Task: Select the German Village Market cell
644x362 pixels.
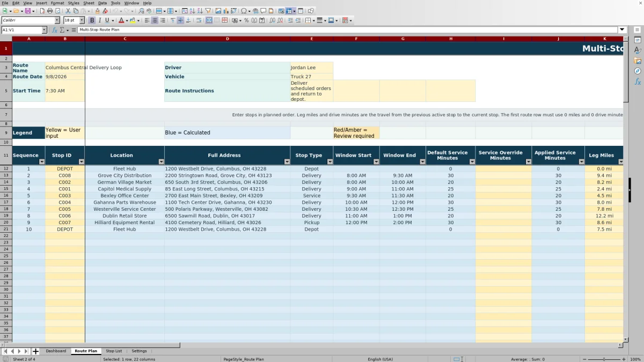Action: tap(125, 182)
